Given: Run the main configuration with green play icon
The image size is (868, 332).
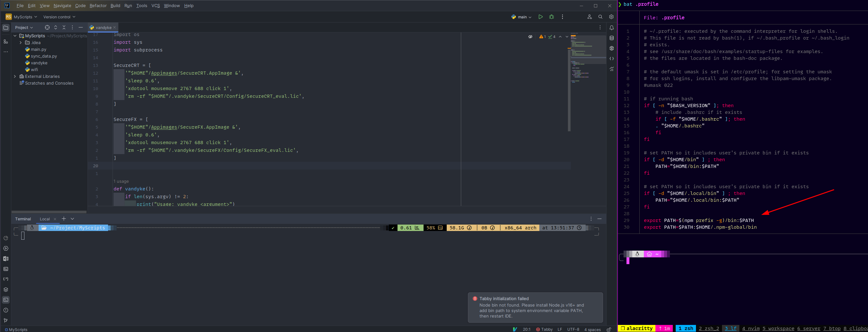Looking at the screenshot, I should coord(541,16).
